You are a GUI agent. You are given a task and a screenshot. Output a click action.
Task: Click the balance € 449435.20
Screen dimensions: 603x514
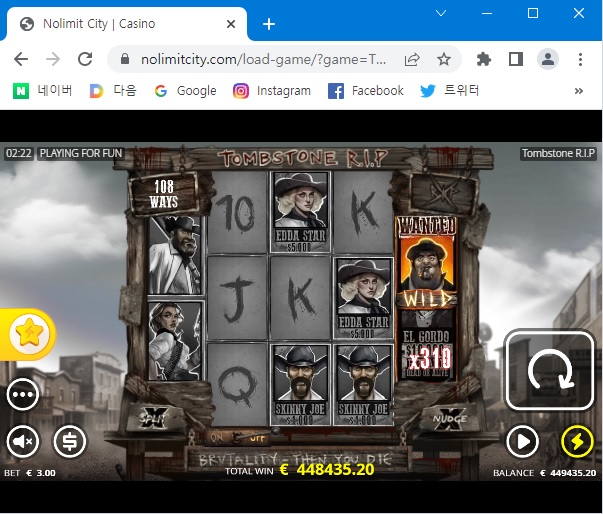pos(545,473)
